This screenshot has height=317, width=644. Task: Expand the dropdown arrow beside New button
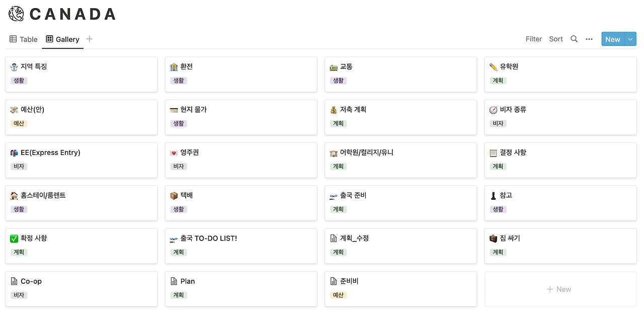pos(631,39)
